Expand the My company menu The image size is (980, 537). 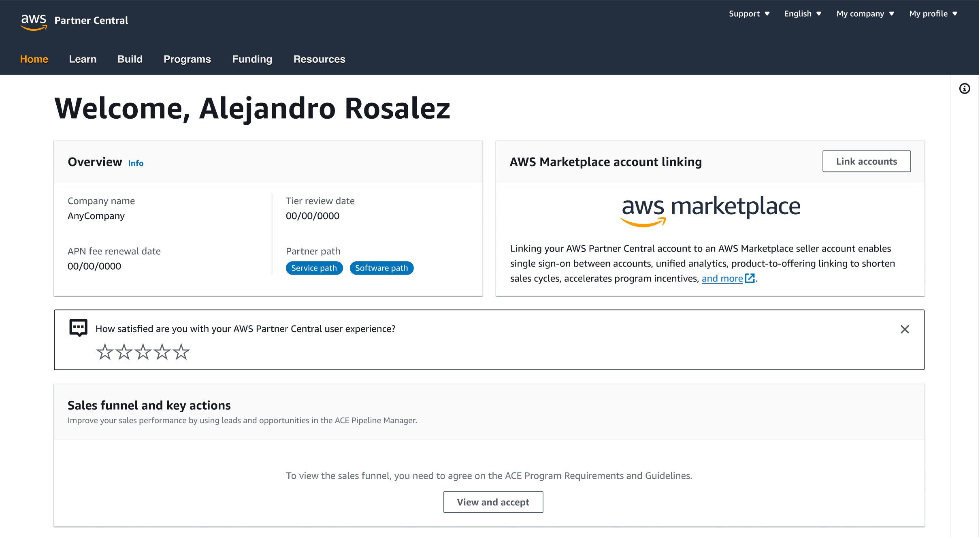click(x=865, y=14)
